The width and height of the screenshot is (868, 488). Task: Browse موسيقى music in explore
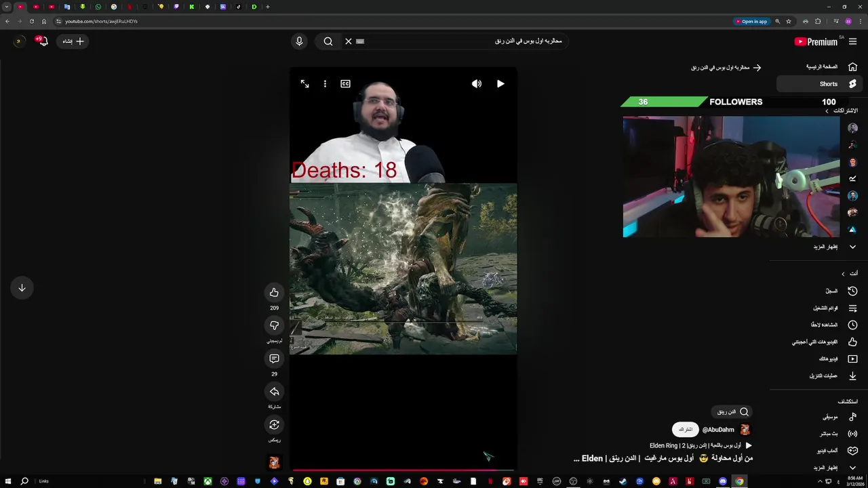tap(838, 417)
